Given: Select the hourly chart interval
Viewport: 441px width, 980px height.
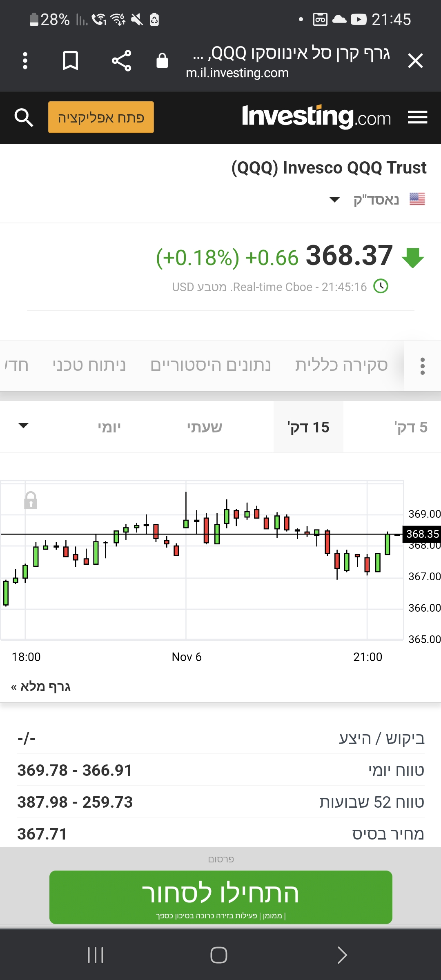Looking at the screenshot, I should point(205,427).
